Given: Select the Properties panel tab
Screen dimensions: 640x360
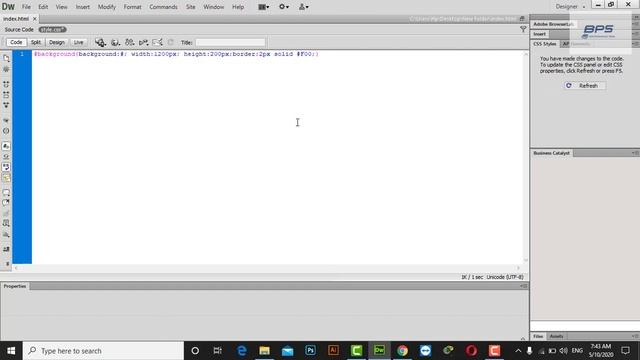Looking at the screenshot, I should [15, 286].
